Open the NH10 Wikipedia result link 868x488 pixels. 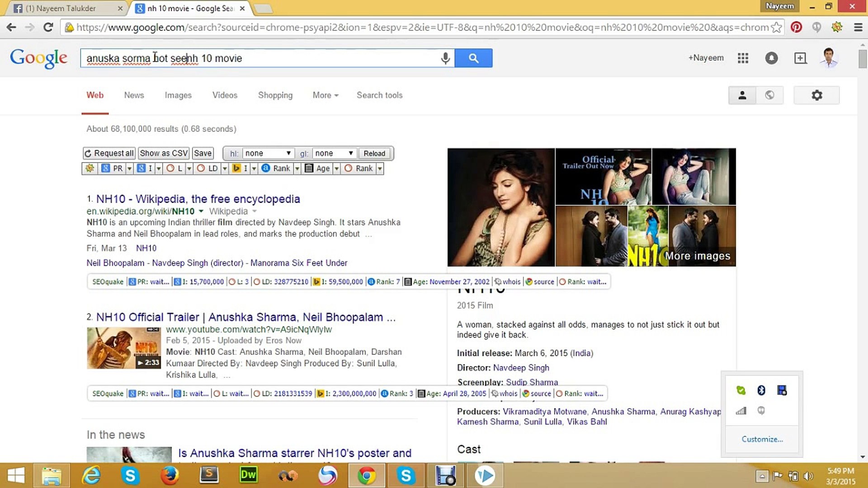click(x=198, y=199)
